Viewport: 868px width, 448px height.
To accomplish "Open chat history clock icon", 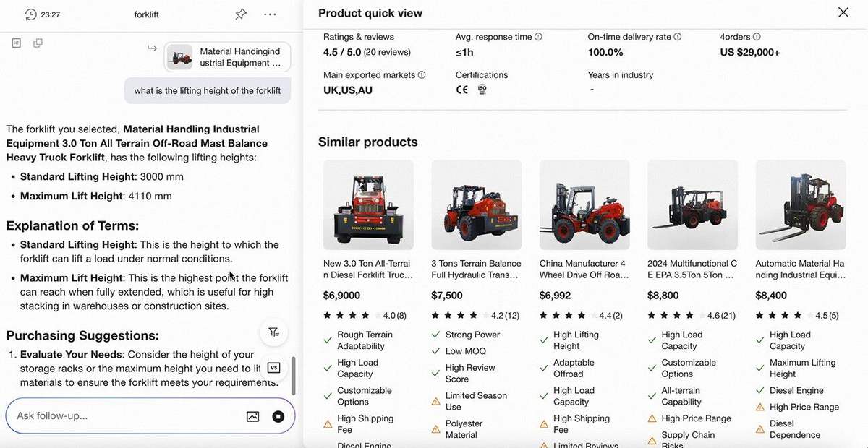I will tap(30, 14).
